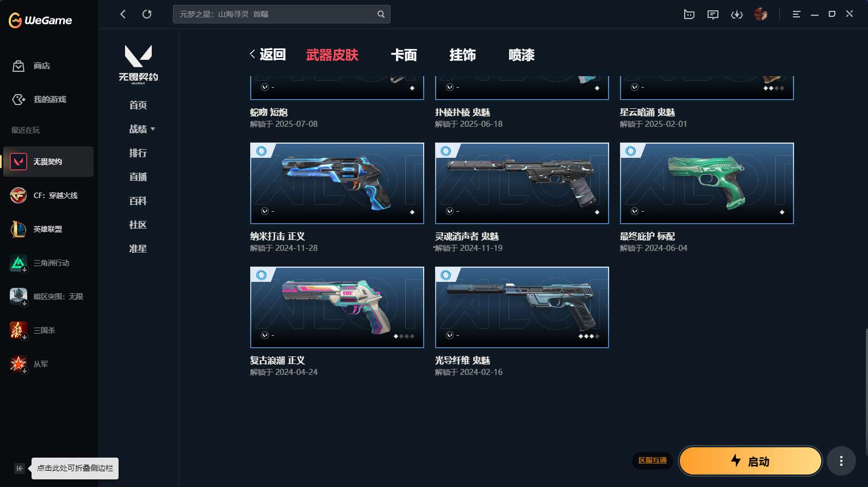Click 返回 to go back
Screen dimensions: 868x487
tap(268, 54)
